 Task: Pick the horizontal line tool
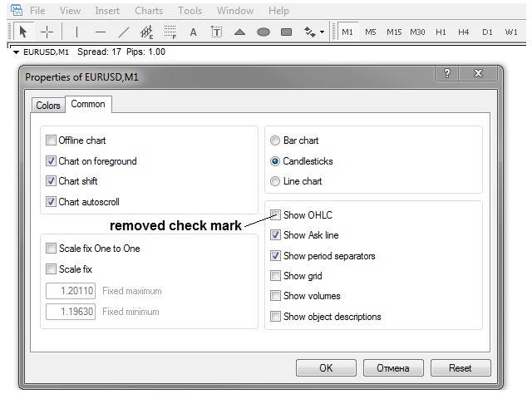tap(101, 32)
